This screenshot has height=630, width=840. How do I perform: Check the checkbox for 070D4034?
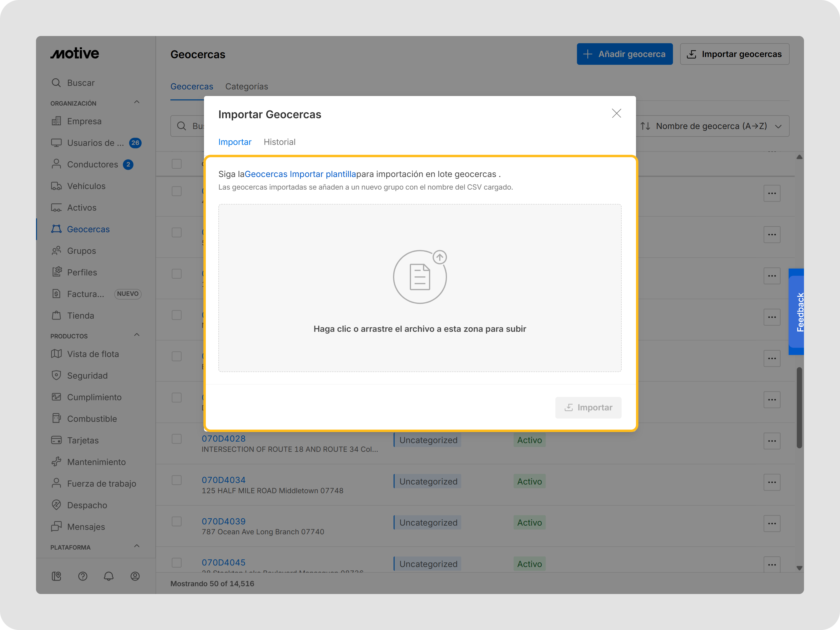[177, 480]
